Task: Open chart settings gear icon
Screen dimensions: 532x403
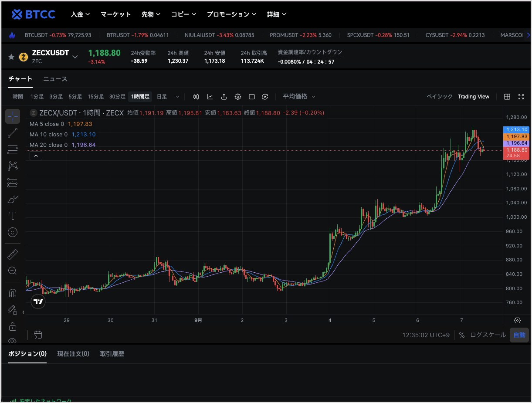Action: point(238,97)
